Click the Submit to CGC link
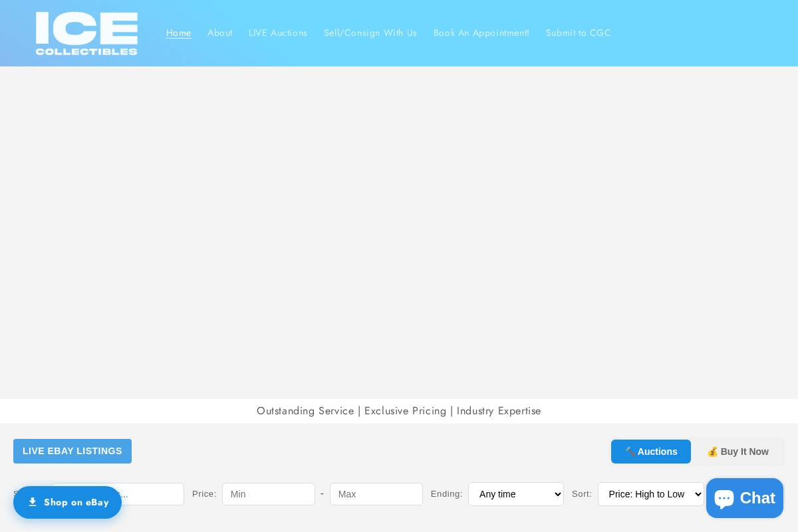The width and height of the screenshot is (798, 532). click(579, 33)
